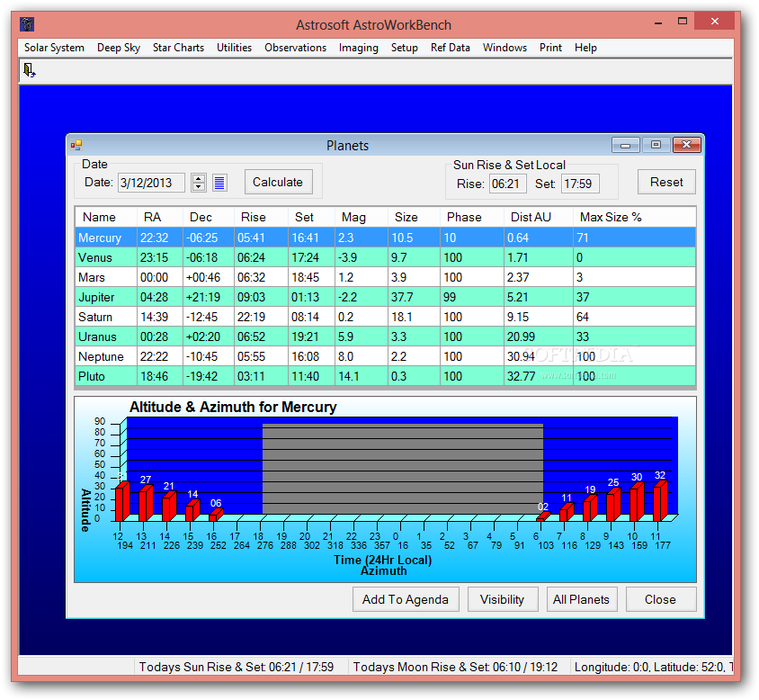Open the Print menu
759x700 pixels.
point(551,48)
